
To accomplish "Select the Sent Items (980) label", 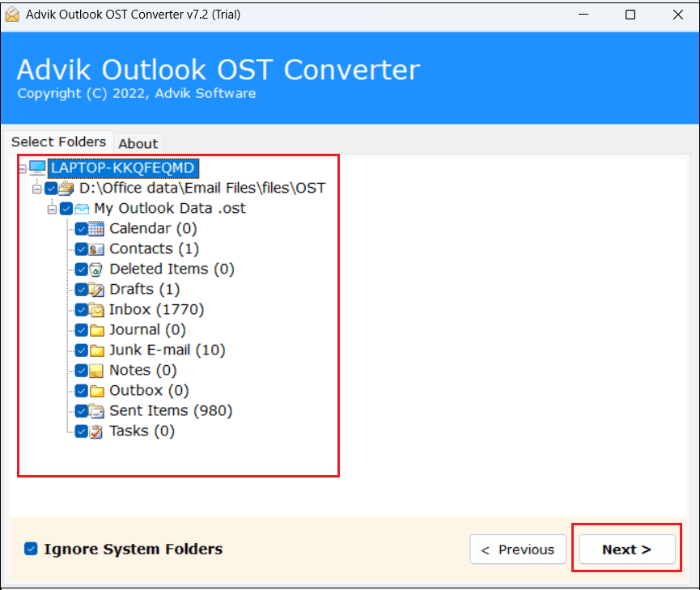I will (171, 411).
